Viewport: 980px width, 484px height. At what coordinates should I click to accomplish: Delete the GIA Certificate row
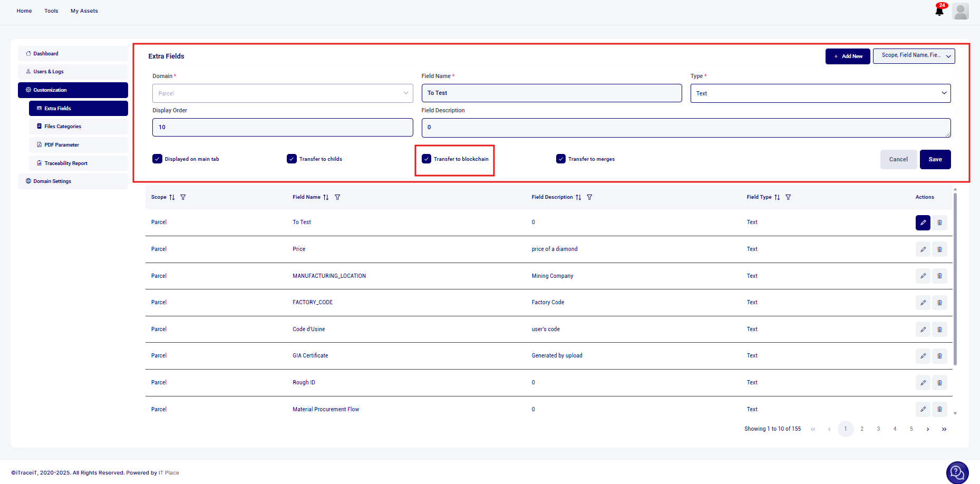[939, 356]
